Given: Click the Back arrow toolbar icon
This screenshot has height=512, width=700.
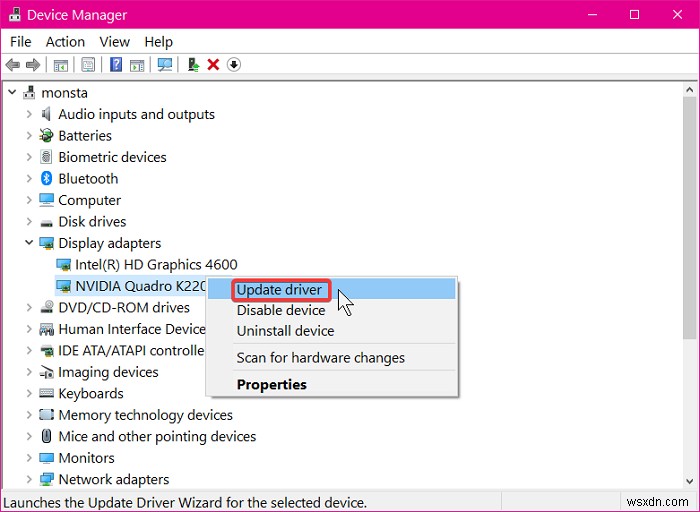Looking at the screenshot, I should (x=12, y=65).
